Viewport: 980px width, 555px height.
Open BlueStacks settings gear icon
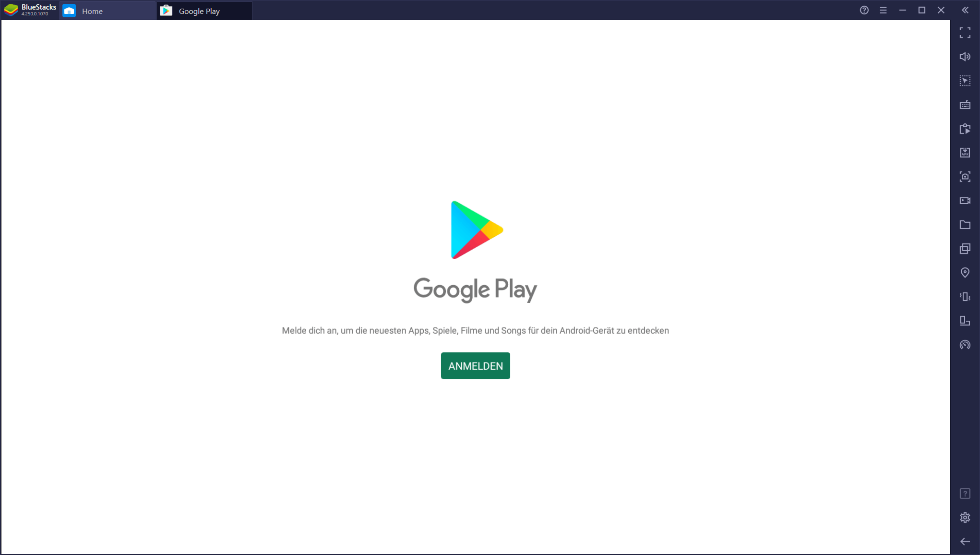[965, 518]
